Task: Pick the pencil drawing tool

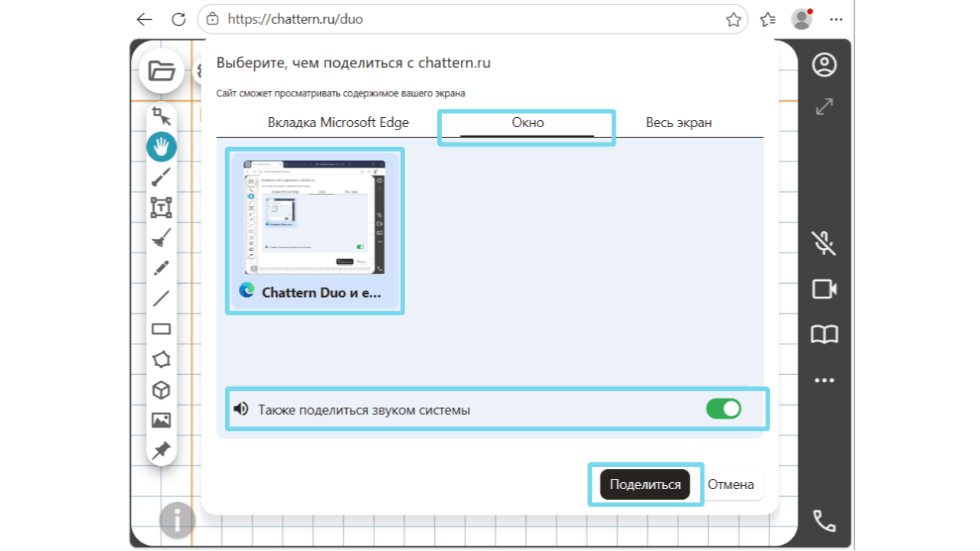Action: coord(162,268)
